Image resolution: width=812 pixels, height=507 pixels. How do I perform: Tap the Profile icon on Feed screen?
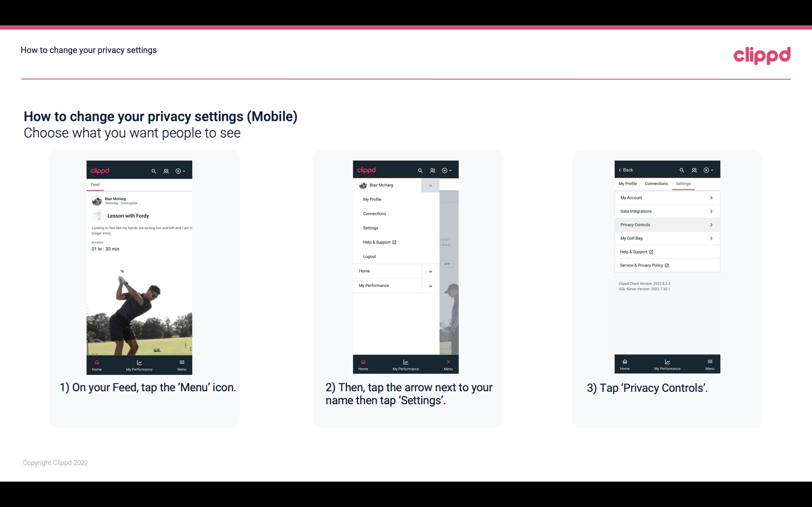pos(165,170)
